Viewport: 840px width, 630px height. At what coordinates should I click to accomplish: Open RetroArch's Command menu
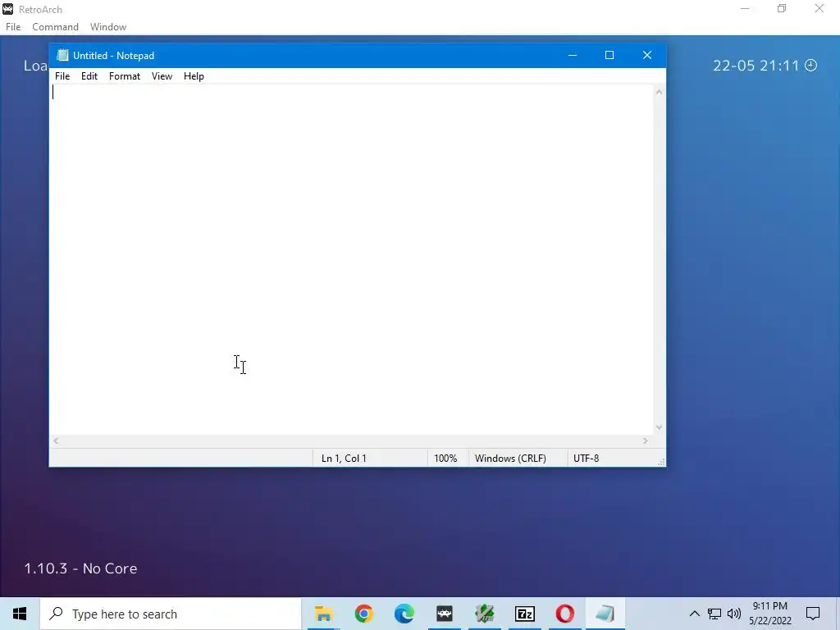(x=55, y=27)
